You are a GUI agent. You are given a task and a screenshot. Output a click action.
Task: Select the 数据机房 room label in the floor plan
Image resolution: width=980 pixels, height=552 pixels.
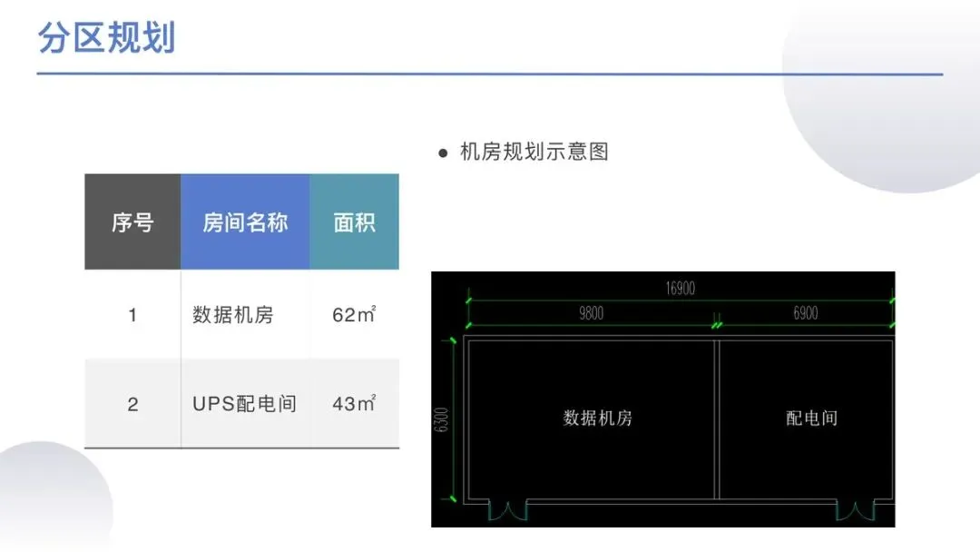coord(597,418)
